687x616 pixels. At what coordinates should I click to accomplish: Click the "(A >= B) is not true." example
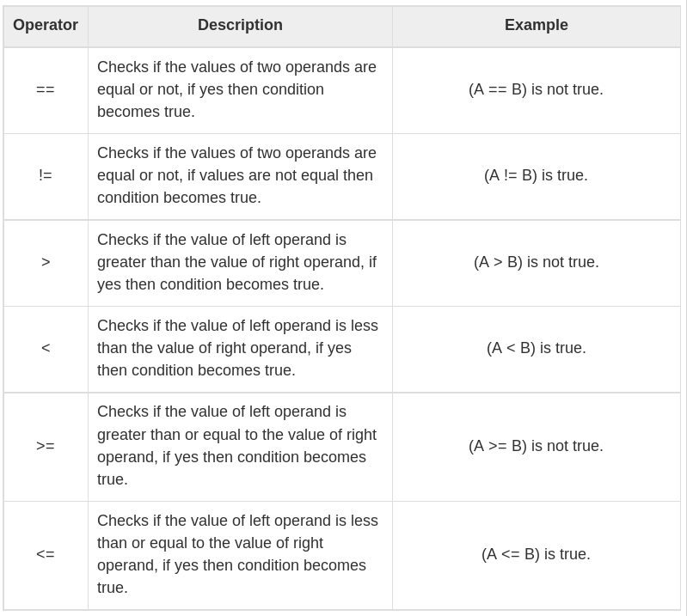click(x=536, y=447)
